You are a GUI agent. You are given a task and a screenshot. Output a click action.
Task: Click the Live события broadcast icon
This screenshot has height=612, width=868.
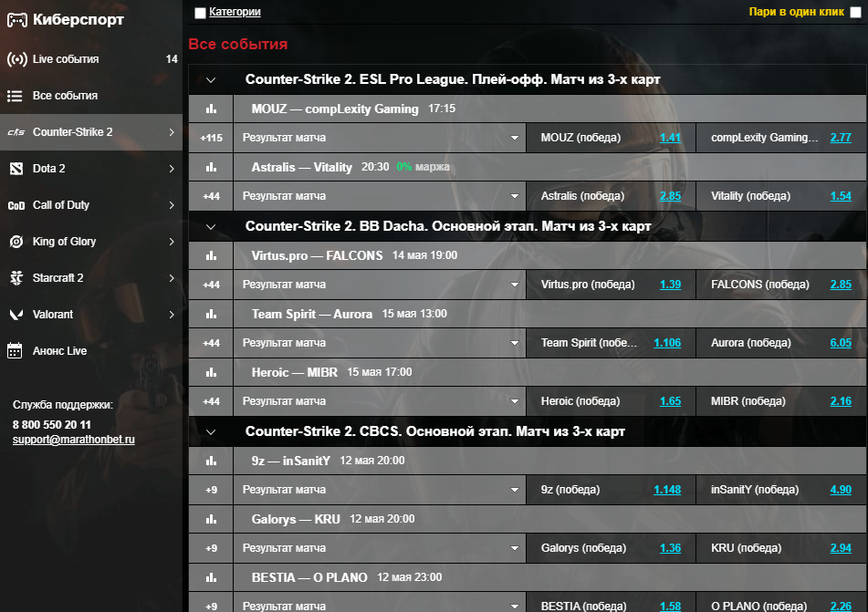(x=16, y=59)
